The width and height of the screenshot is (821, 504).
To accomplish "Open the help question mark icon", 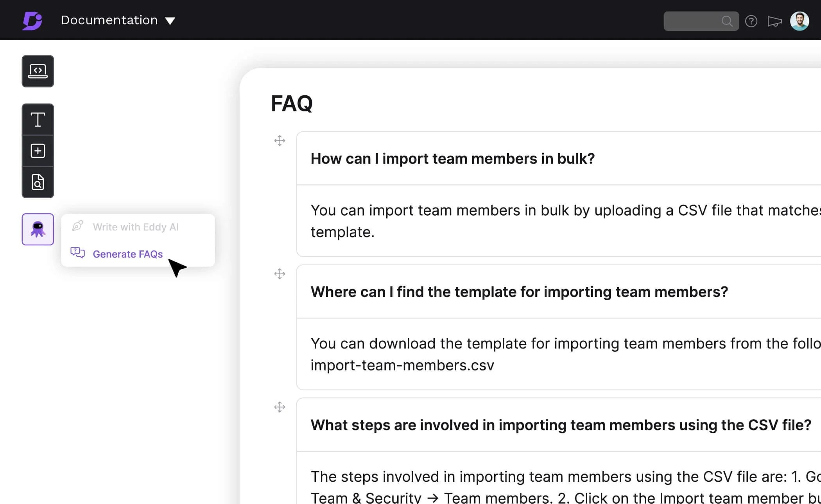I will point(751,21).
